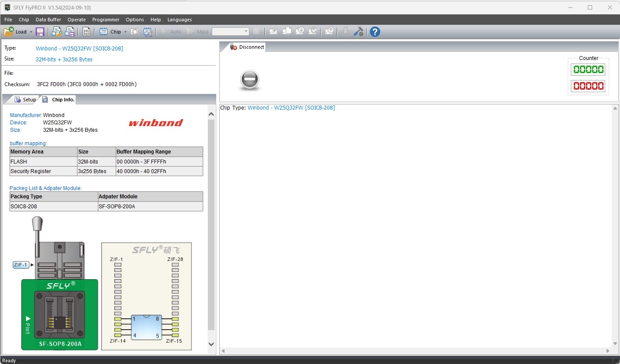
Task: Click the chip detect camera icon
Action: click(x=135, y=32)
